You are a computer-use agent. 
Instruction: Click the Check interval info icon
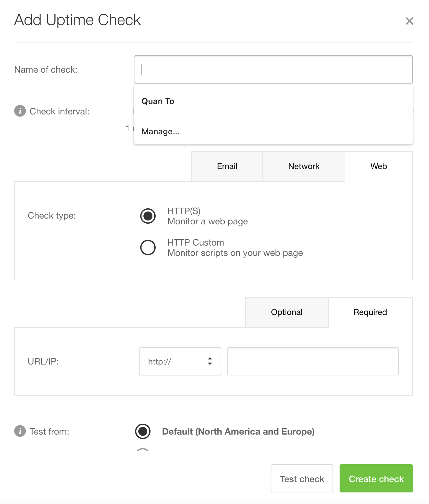(x=20, y=111)
